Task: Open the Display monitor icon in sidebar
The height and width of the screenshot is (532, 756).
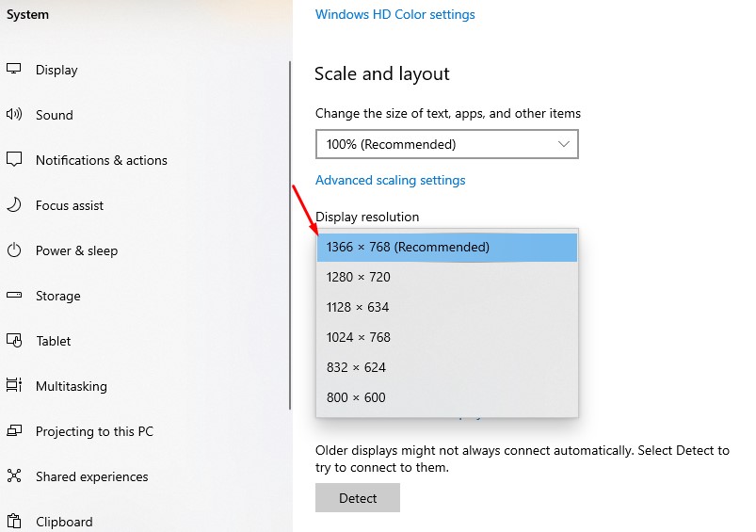Action: point(13,69)
